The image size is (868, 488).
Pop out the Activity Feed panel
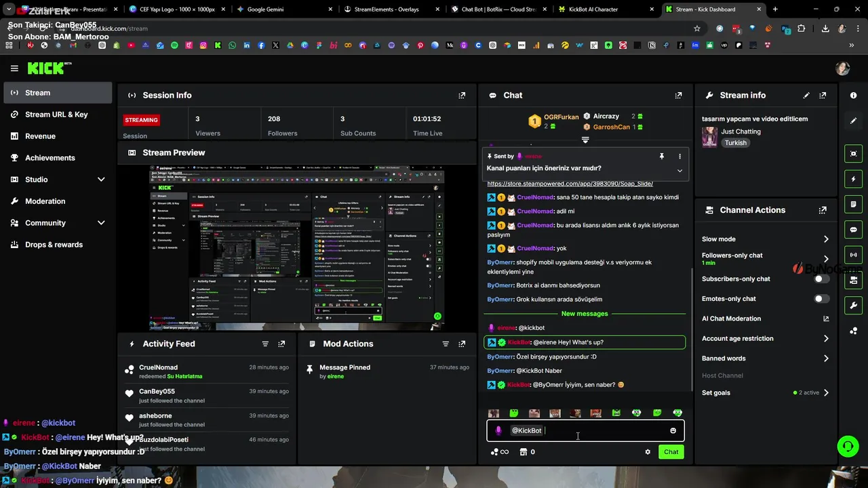click(x=281, y=344)
